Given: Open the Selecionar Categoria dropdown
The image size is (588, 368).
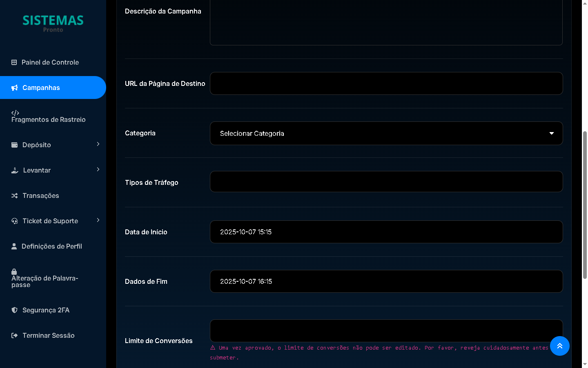Looking at the screenshot, I should point(386,133).
